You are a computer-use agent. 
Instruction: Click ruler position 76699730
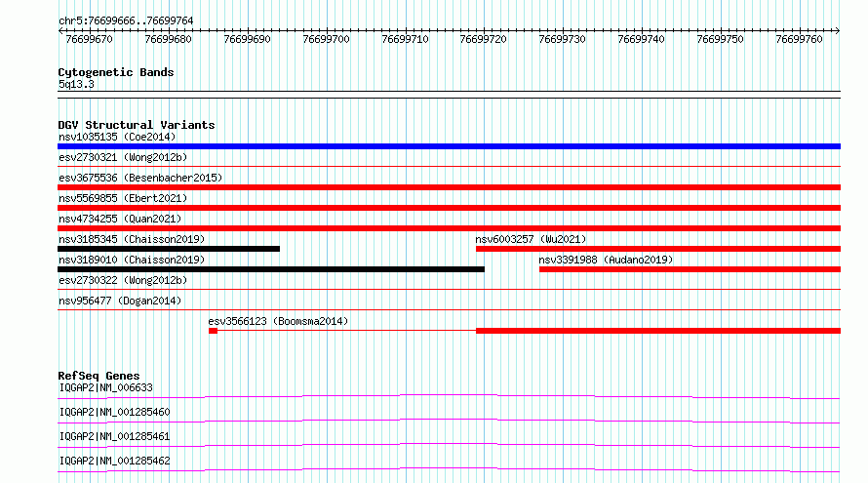click(563, 39)
